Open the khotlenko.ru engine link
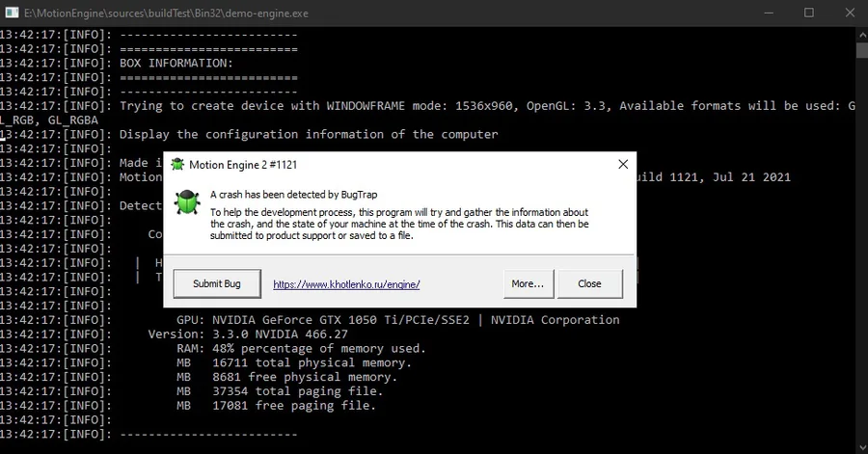 pyautogui.click(x=346, y=284)
